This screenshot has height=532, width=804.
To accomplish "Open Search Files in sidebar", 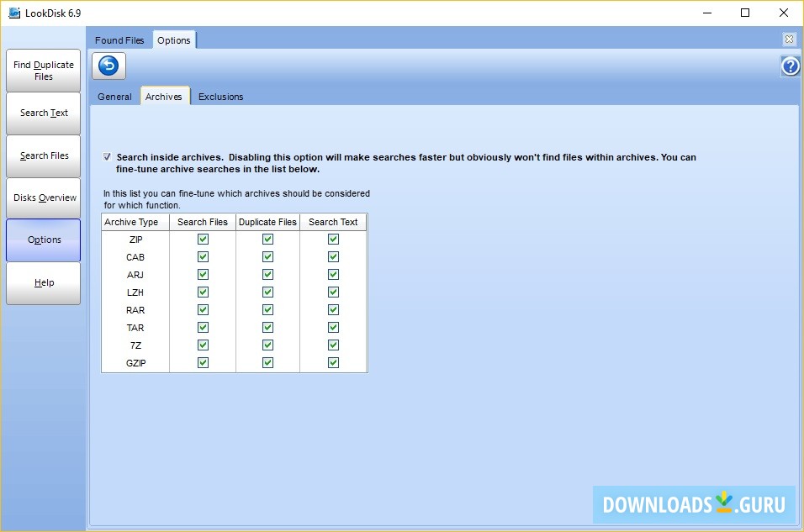I will click(x=44, y=155).
